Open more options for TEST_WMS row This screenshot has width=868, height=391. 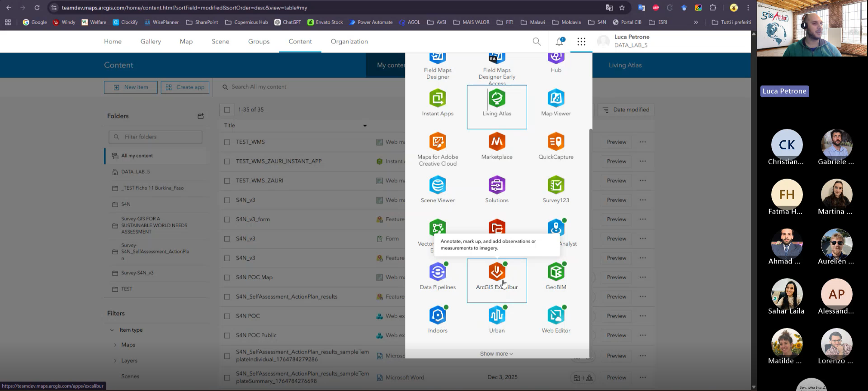[643, 142]
